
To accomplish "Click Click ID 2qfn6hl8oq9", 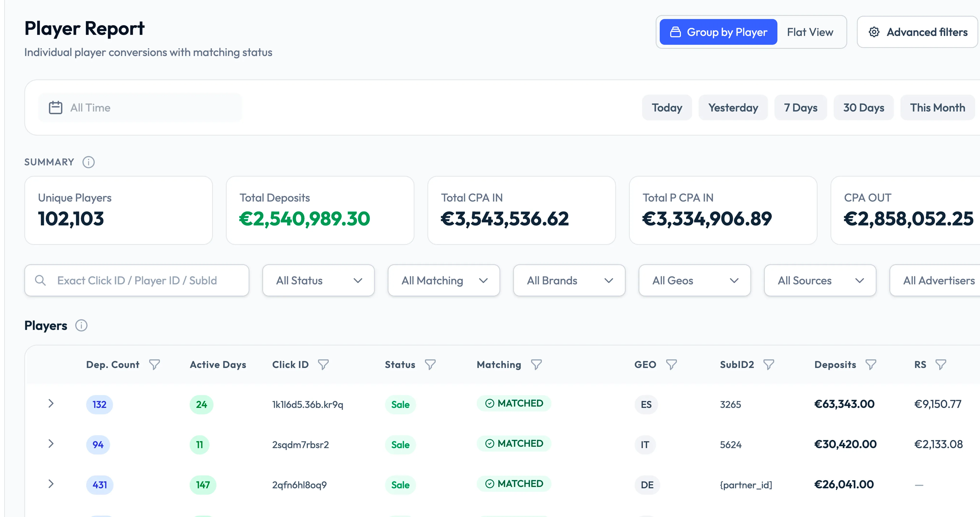I will click(x=299, y=485).
